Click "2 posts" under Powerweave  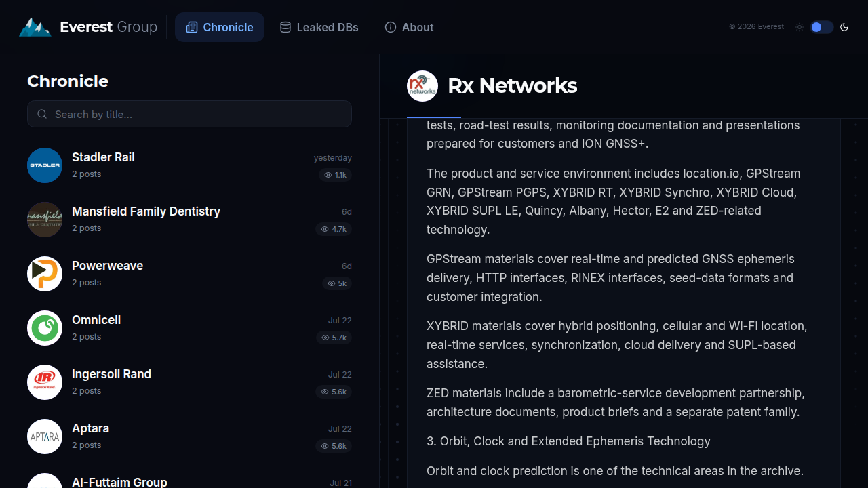[86, 283]
